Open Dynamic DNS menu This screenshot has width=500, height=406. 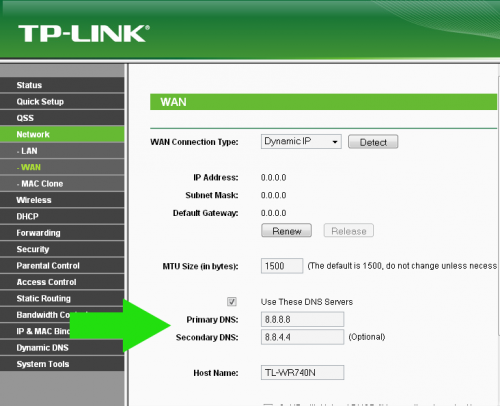point(62,348)
